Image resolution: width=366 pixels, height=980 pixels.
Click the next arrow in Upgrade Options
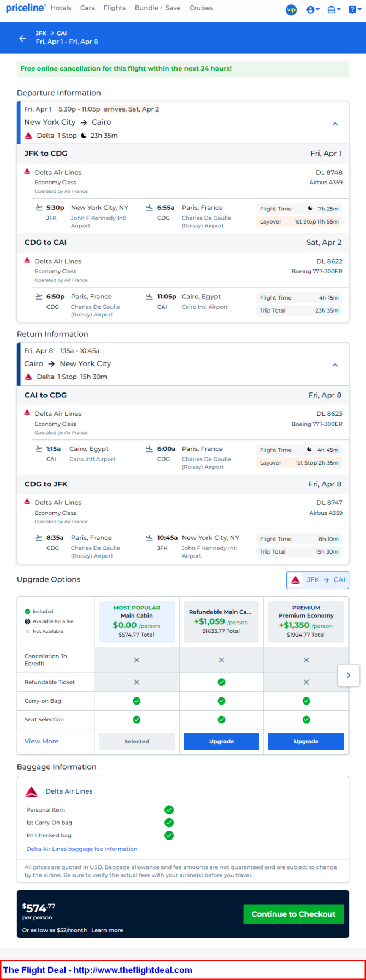(349, 676)
